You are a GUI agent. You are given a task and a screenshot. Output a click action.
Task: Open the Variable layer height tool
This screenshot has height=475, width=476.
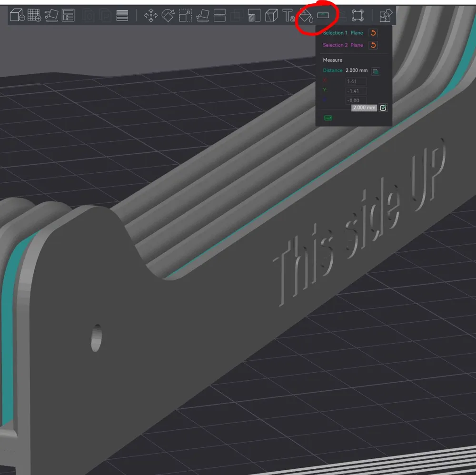coord(122,15)
